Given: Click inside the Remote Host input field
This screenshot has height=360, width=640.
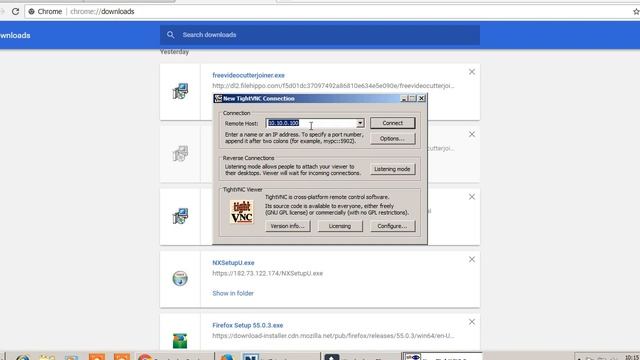Looking at the screenshot, I should pos(311,123).
